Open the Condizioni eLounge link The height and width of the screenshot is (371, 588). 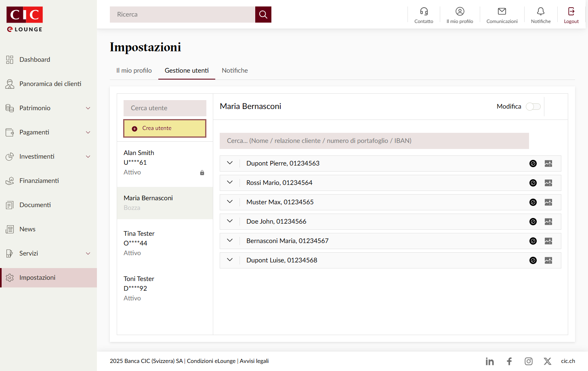[x=211, y=361]
